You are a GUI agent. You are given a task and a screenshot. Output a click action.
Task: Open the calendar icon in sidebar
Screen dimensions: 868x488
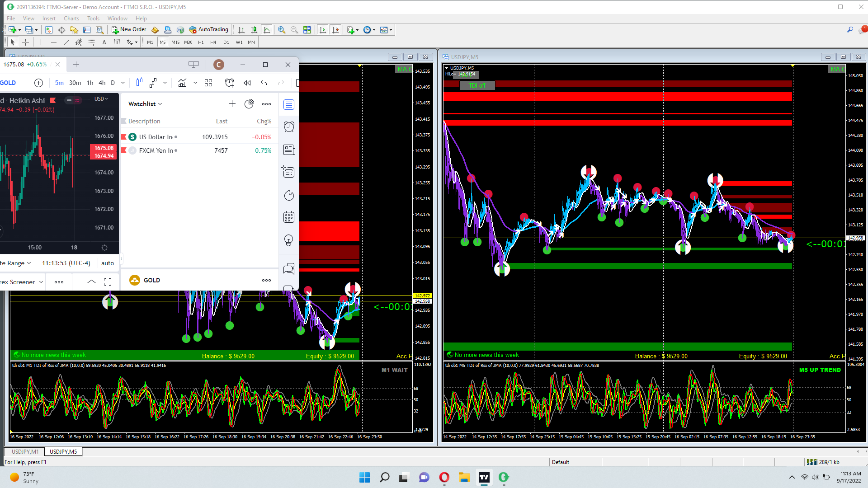click(289, 217)
